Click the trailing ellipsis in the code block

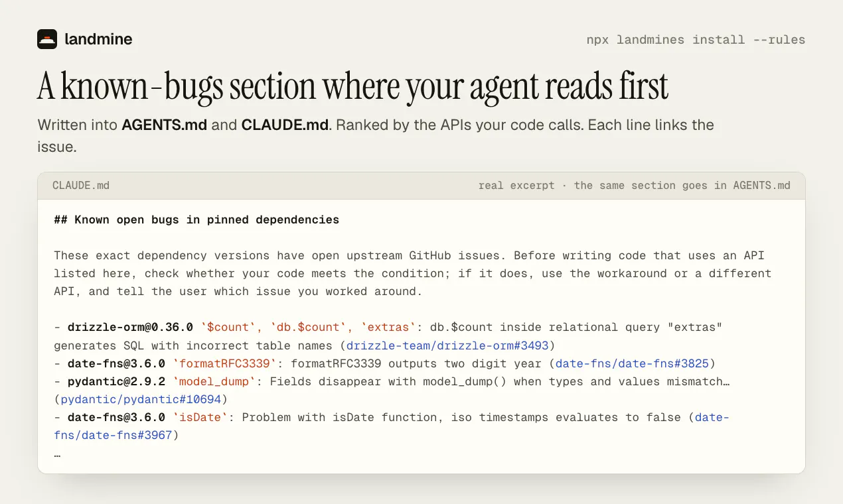pos(58,455)
